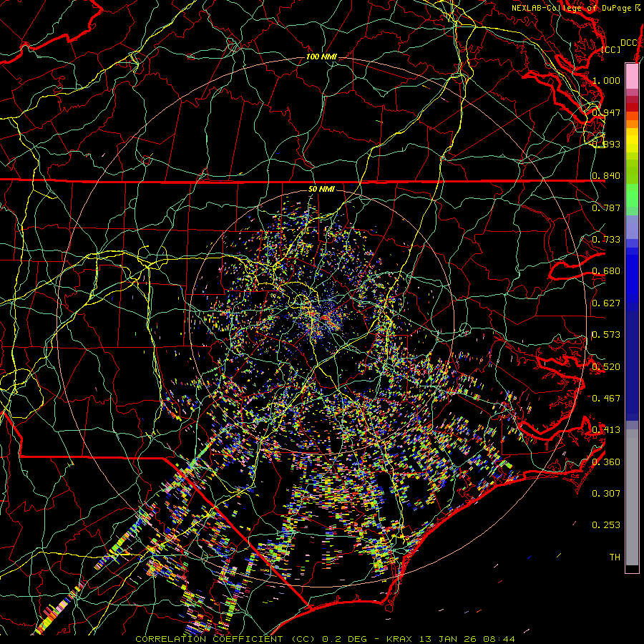Click the 0.573 scale value
The image size is (644, 644).
click(606, 335)
